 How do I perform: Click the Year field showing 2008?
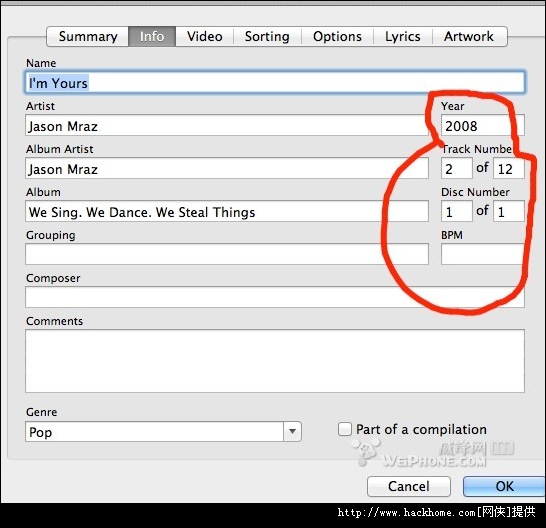483,125
